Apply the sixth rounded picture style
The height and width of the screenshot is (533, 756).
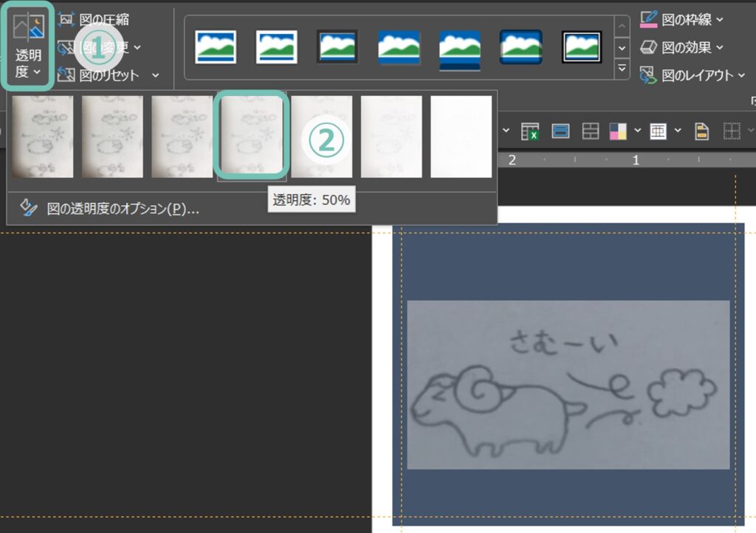pyautogui.click(x=520, y=47)
